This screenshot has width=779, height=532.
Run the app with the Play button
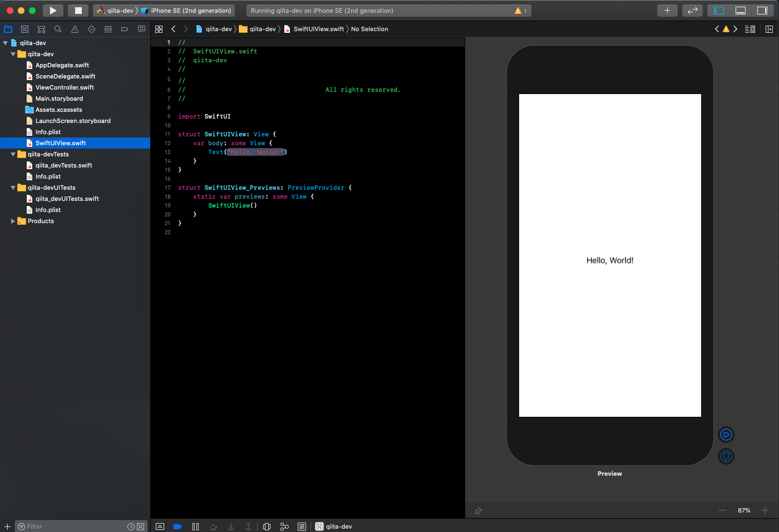53,11
